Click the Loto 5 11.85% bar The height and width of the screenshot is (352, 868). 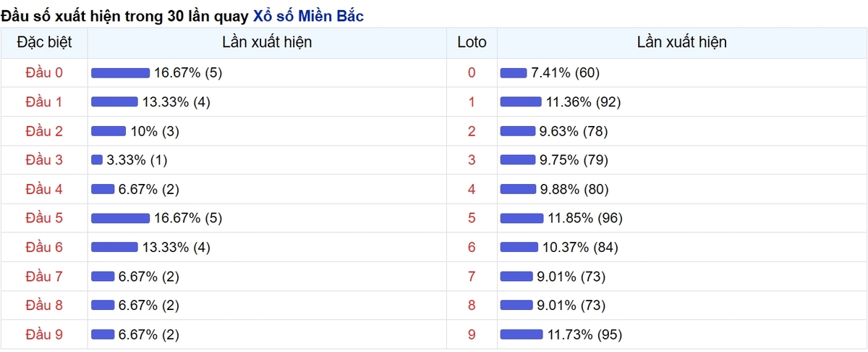(522, 218)
